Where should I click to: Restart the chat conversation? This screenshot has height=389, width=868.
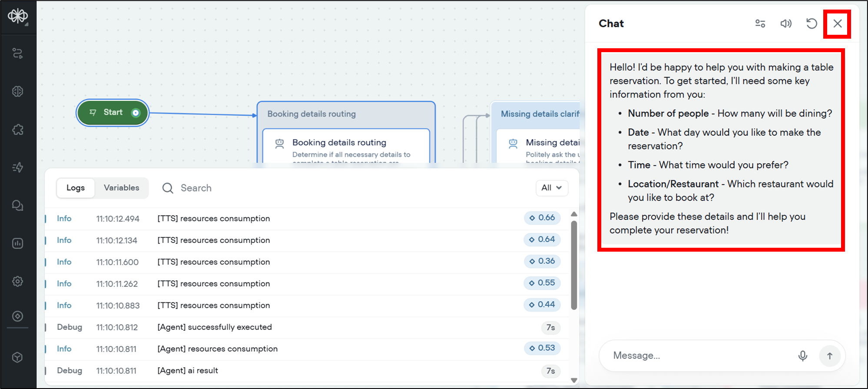pos(811,23)
